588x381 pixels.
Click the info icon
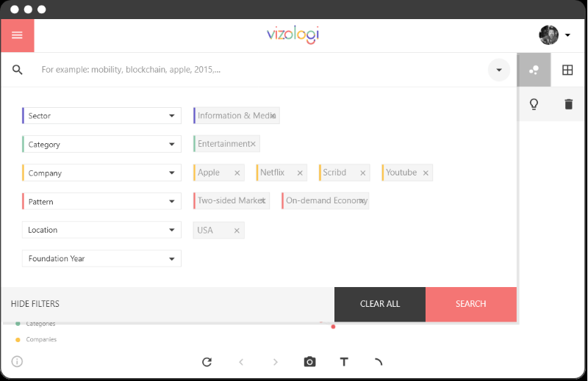17,361
